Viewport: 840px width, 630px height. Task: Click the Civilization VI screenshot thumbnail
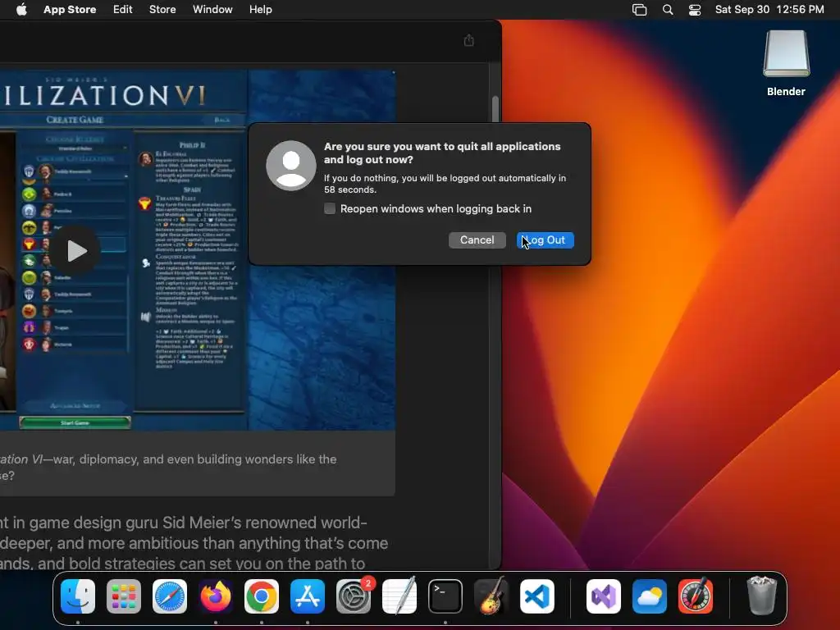point(198,250)
